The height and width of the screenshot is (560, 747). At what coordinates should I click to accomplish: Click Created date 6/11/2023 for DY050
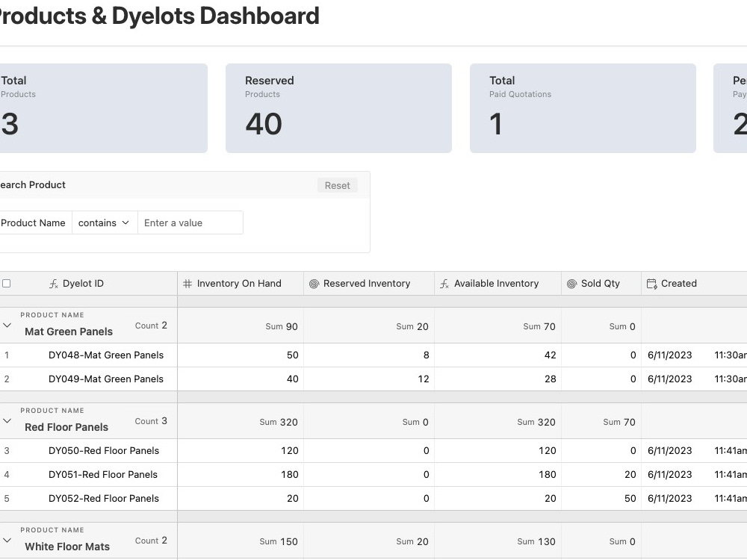click(x=669, y=451)
